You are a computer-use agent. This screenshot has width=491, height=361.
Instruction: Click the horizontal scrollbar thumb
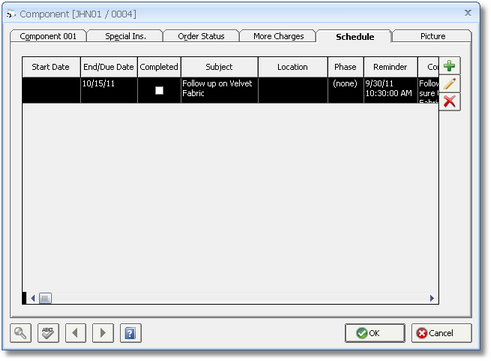pos(45,298)
